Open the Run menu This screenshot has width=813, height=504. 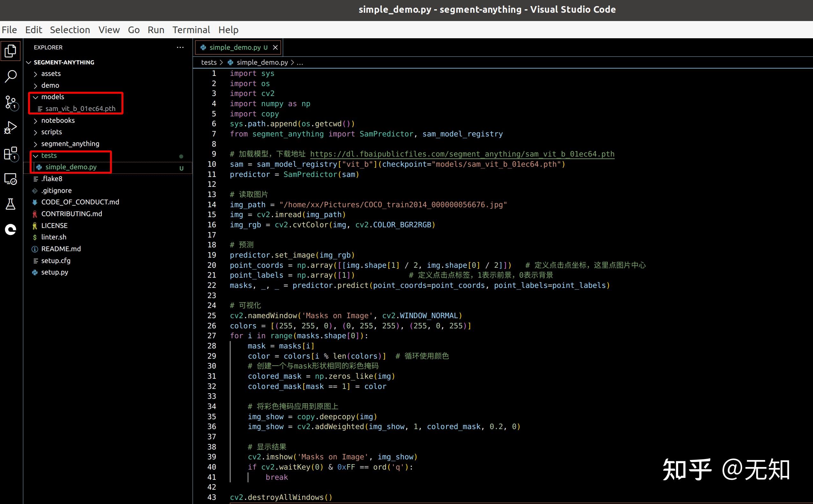156,30
